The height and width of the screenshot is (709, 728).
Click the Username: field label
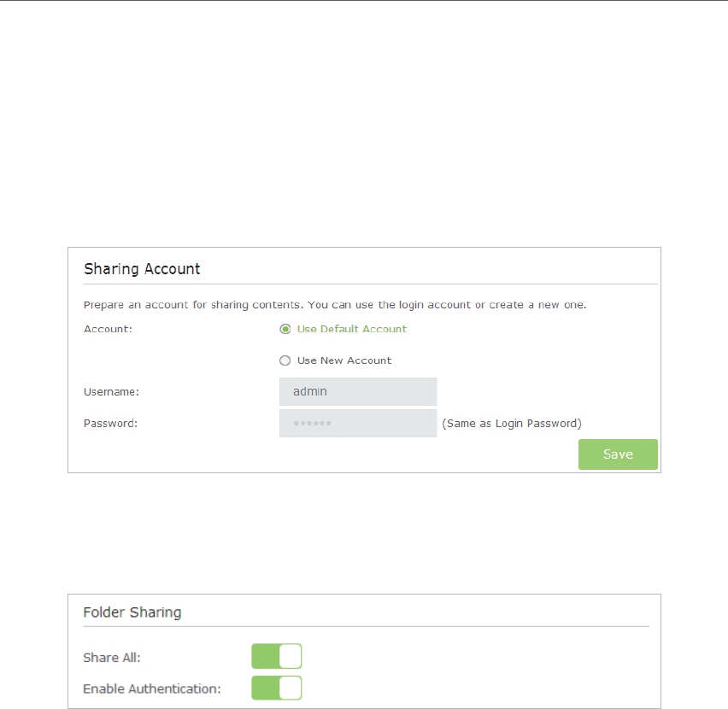click(x=111, y=392)
